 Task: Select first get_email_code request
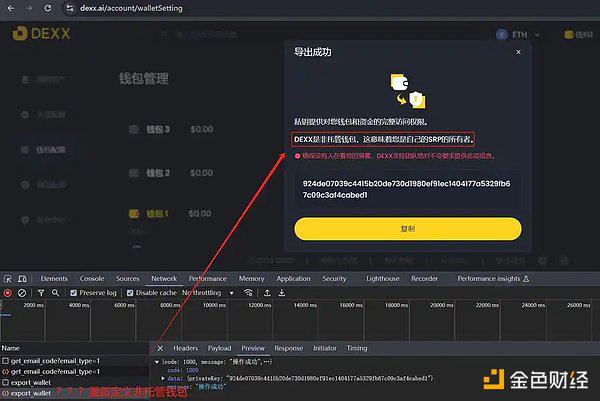[75, 361]
